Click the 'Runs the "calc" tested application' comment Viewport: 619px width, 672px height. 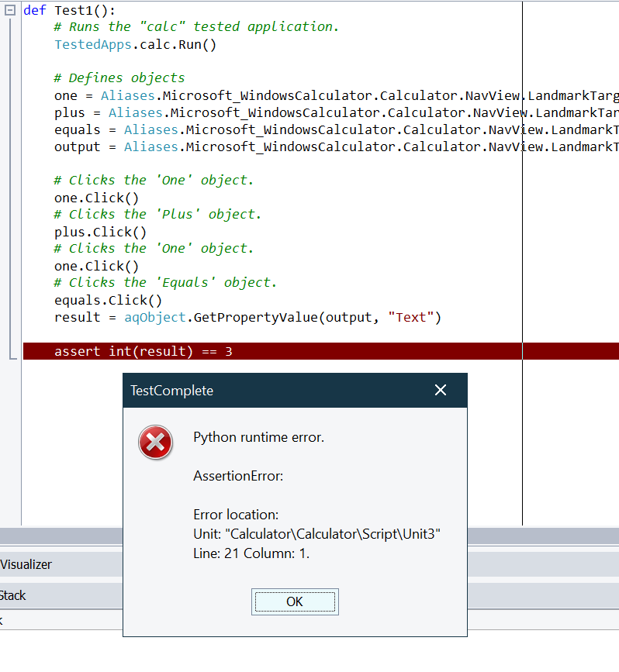pos(196,27)
